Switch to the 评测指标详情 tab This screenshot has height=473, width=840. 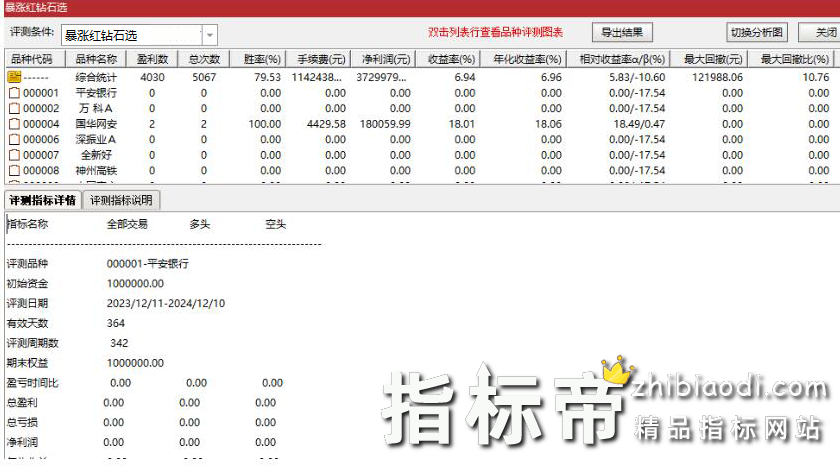point(42,200)
